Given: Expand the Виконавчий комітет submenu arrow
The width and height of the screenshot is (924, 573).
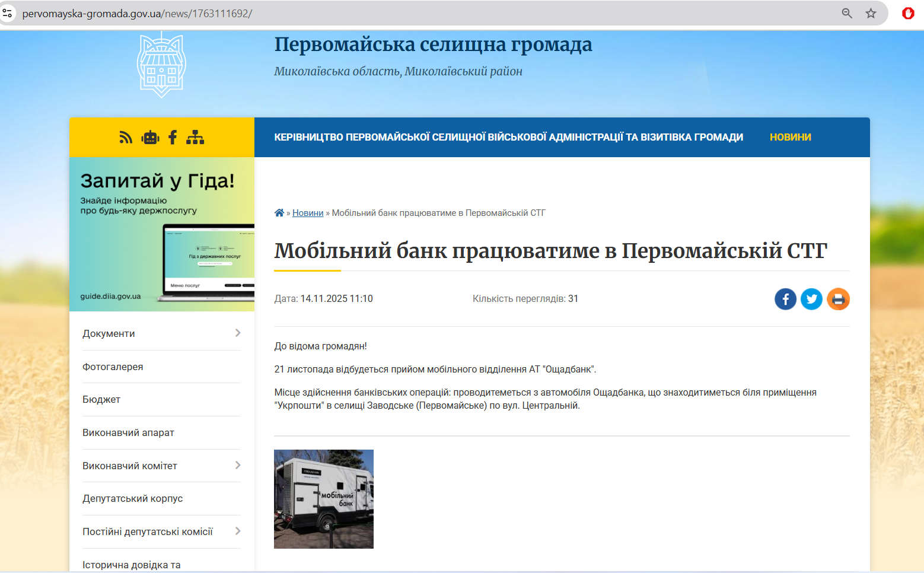Looking at the screenshot, I should pos(238,465).
